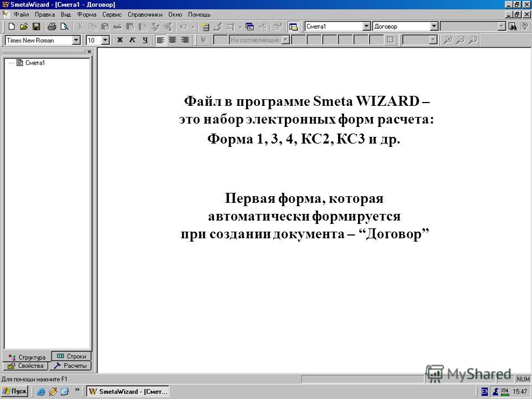Image resolution: width=532 pixels, height=399 pixels.
Task: Open the Окно menu
Action: [175, 14]
